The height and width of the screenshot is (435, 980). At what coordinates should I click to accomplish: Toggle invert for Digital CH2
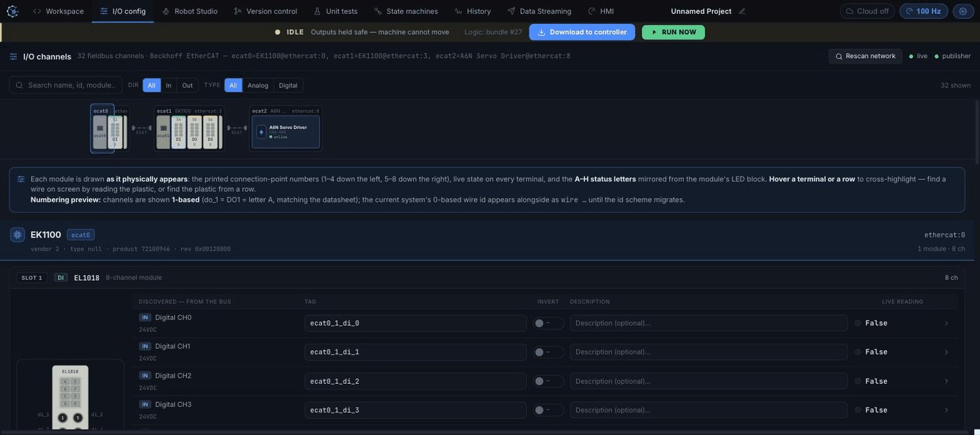(x=548, y=381)
